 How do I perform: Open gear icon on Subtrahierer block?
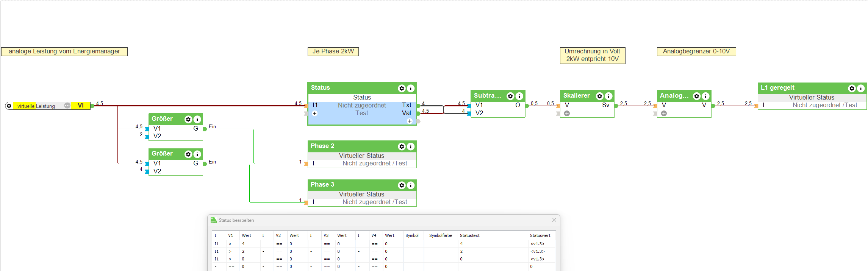[510, 96]
